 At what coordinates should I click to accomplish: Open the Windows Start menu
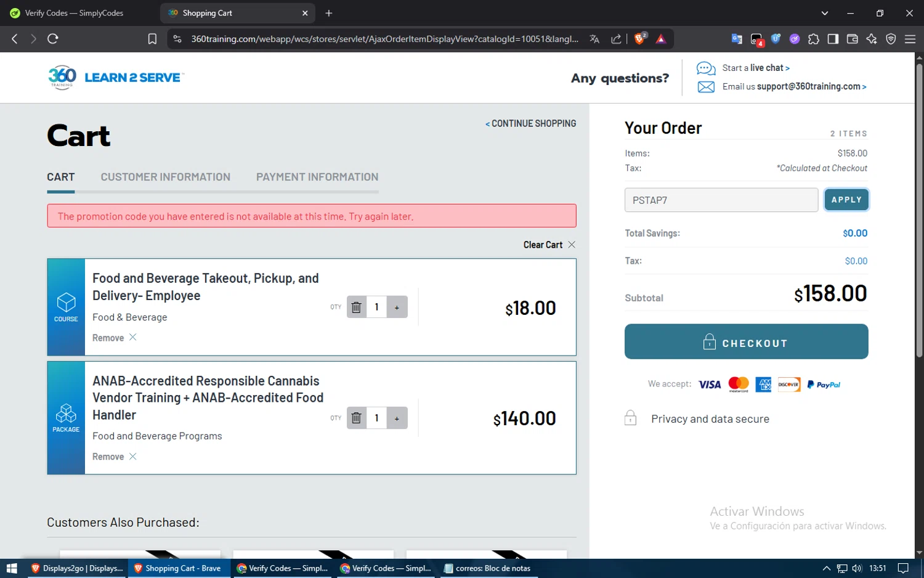point(12,568)
